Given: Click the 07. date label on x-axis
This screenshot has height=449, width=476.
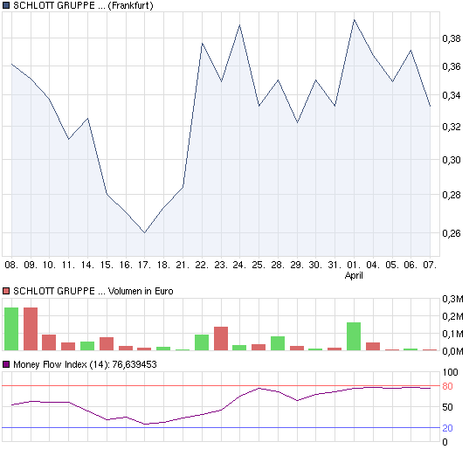Looking at the screenshot, I should [x=430, y=265].
